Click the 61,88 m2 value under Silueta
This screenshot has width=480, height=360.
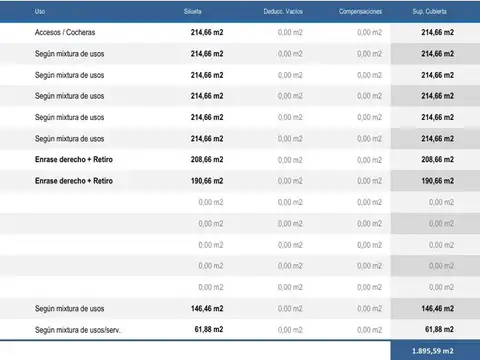pyautogui.click(x=209, y=330)
